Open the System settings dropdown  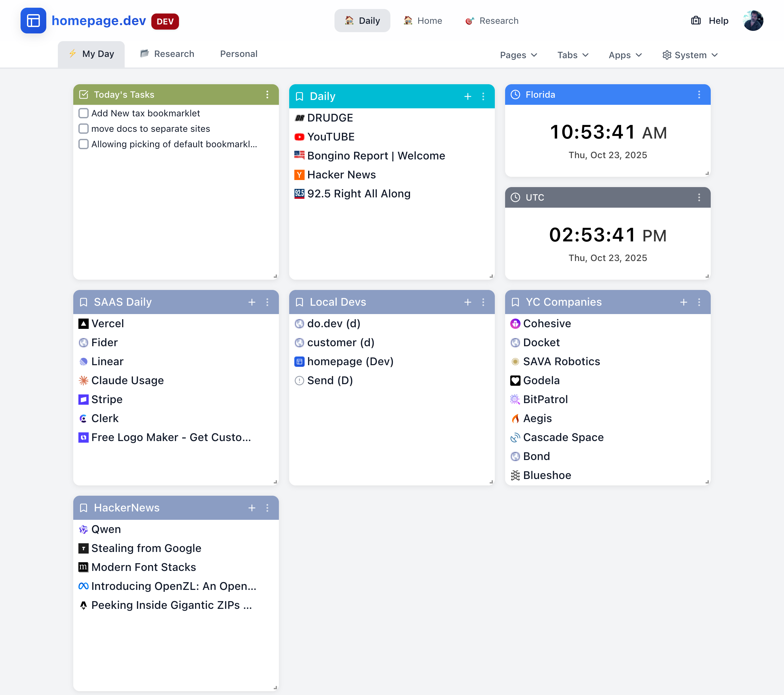pos(690,55)
